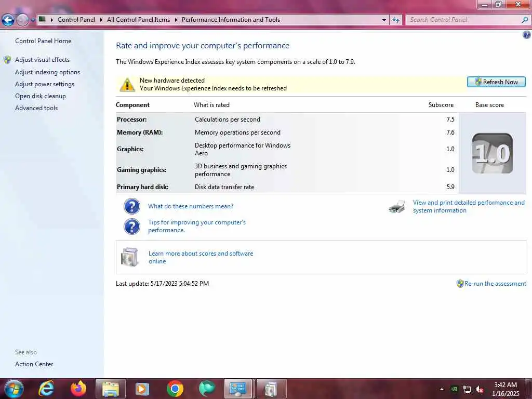Launch Firefox from taskbar
Screen dimensions: 532x399
pos(78,389)
